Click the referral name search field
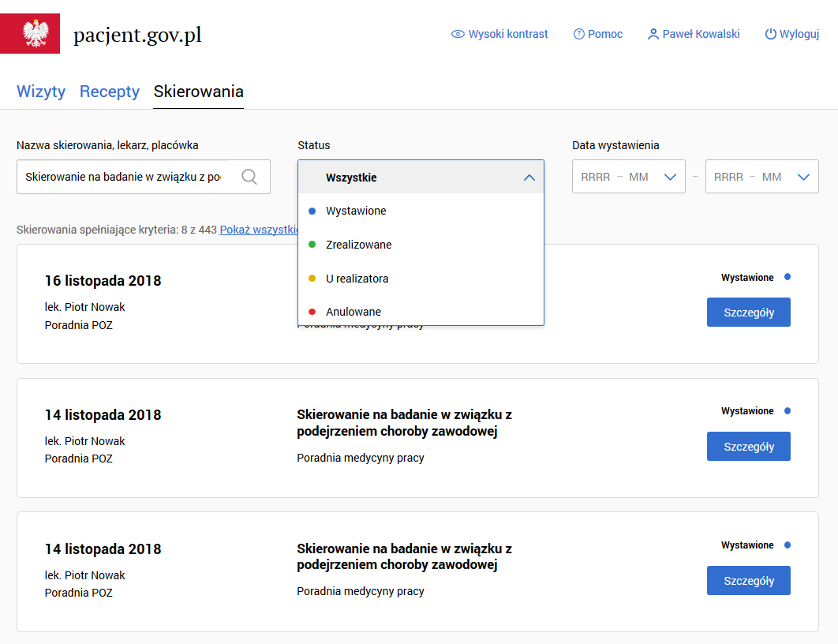 126,177
